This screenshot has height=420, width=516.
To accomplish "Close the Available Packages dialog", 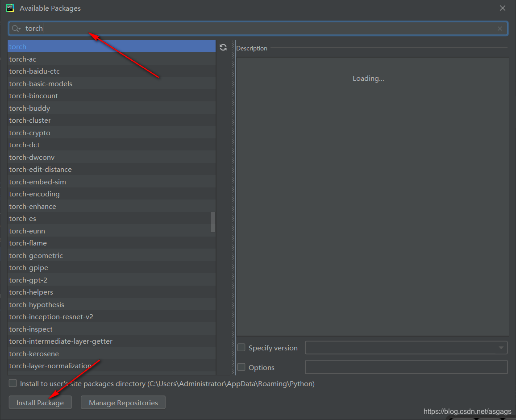I will click(x=503, y=8).
